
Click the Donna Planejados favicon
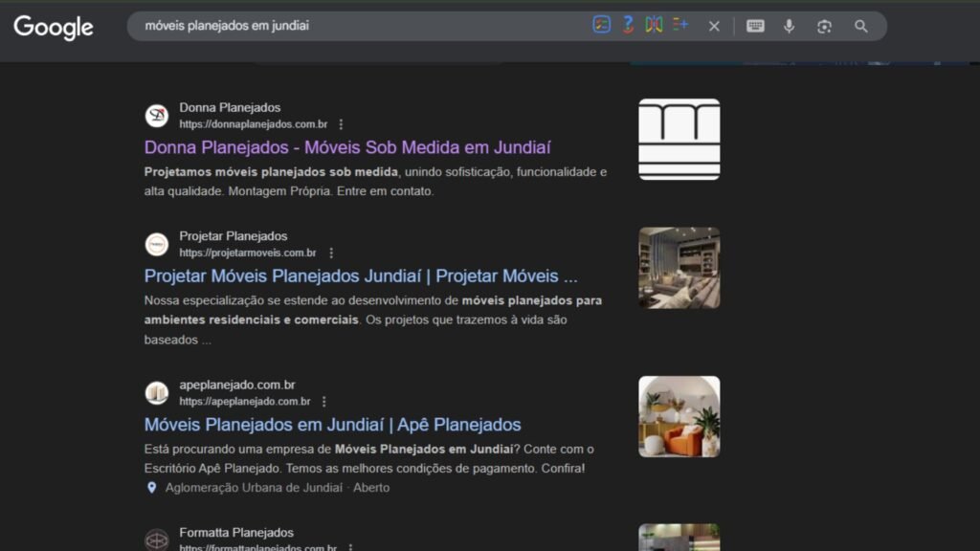[x=157, y=116]
